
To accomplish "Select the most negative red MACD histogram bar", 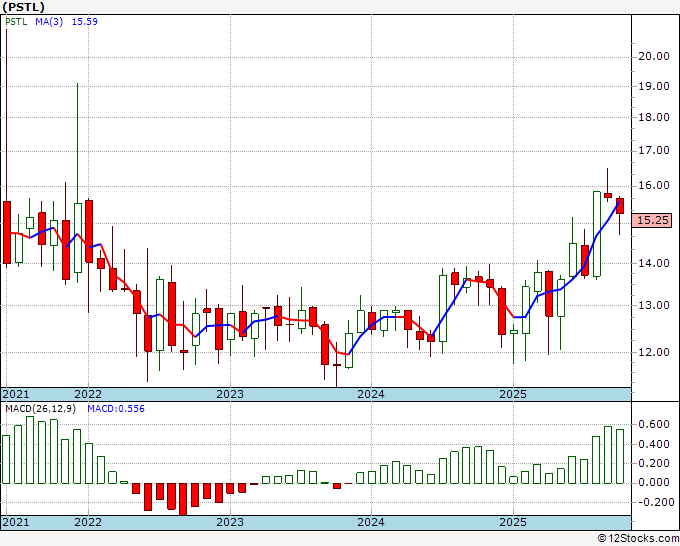I will [x=183, y=498].
